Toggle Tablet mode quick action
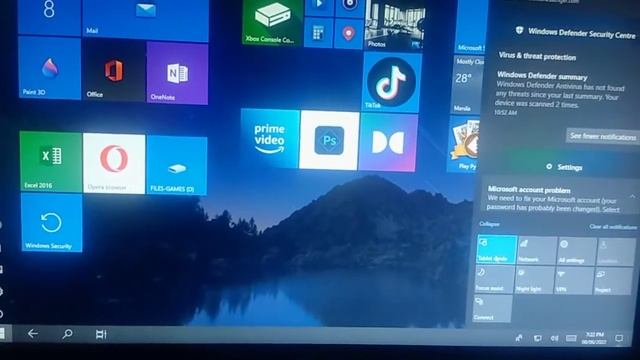 [497, 249]
